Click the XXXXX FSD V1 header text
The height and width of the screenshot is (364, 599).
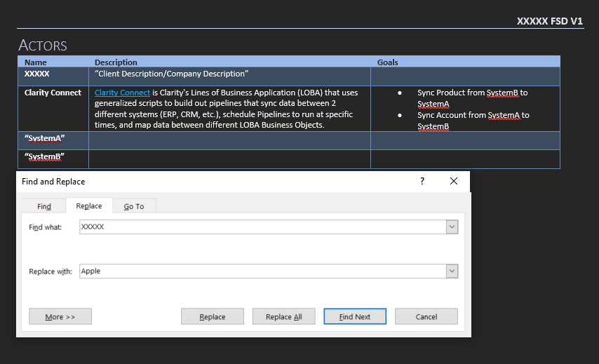coord(550,21)
